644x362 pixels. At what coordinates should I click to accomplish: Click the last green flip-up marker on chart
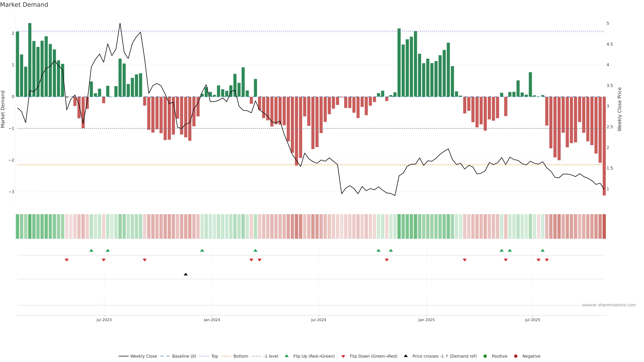tap(543, 250)
